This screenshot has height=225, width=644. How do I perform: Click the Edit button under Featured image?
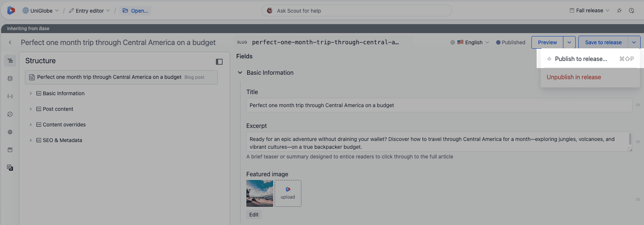tap(254, 215)
